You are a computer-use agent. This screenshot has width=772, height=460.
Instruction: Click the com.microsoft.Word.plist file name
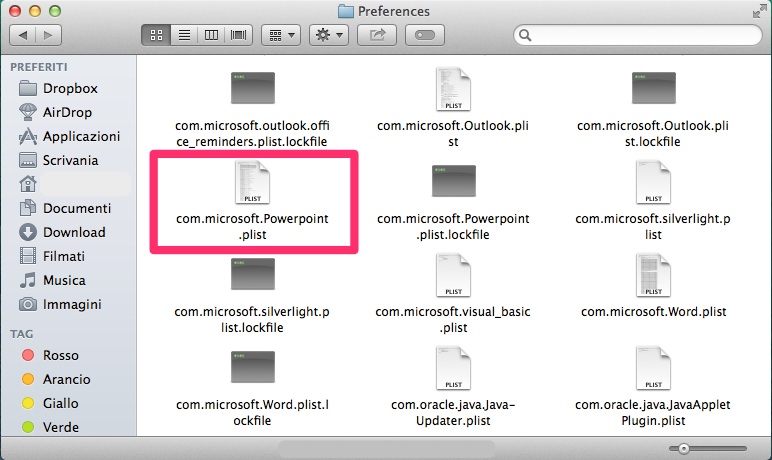click(x=653, y=312)
